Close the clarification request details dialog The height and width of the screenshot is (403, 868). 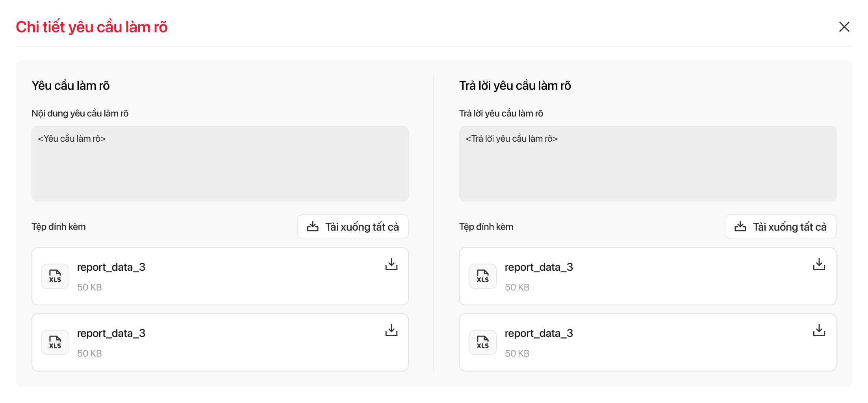tap(844, 27)
